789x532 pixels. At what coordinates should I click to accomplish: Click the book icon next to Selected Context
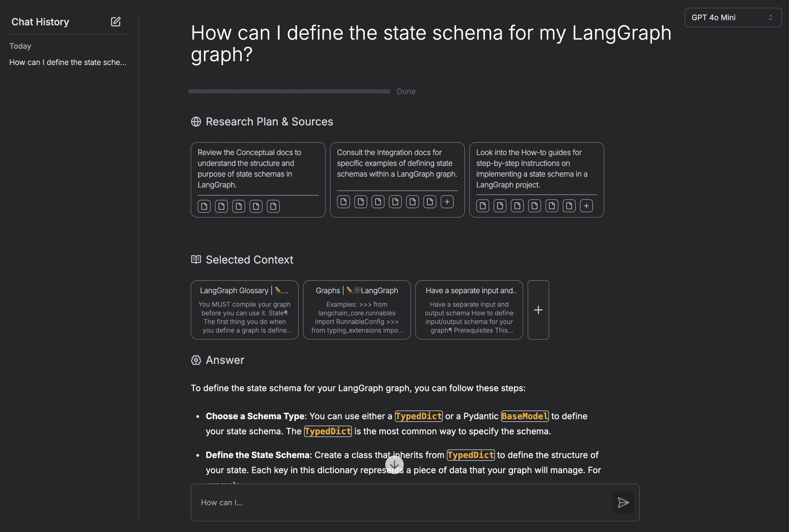196,260
